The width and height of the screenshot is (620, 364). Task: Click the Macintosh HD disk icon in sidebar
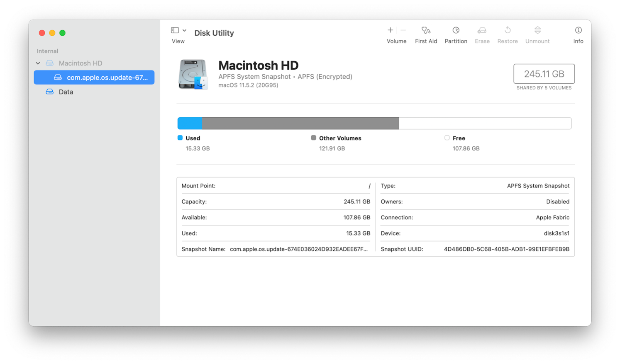tap(50, 63)
